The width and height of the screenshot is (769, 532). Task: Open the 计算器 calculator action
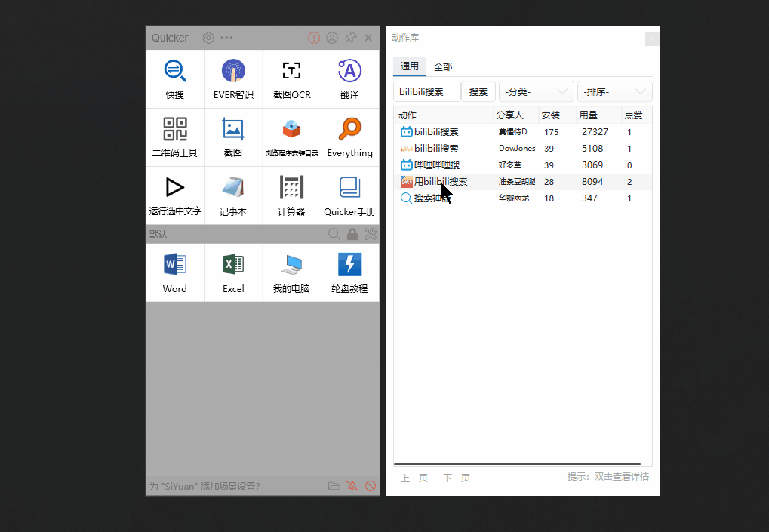pos(291,195)
